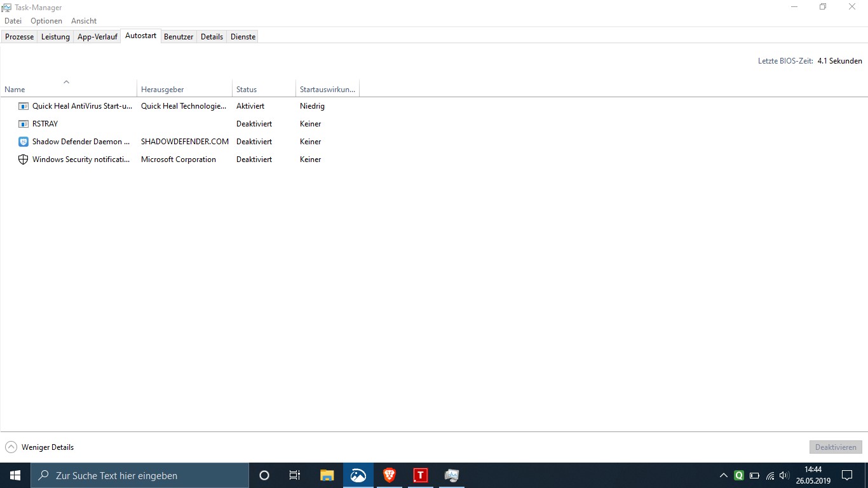868x488 pixels.
Task: Open the Action Center notifications
Action: pos(847,475)
